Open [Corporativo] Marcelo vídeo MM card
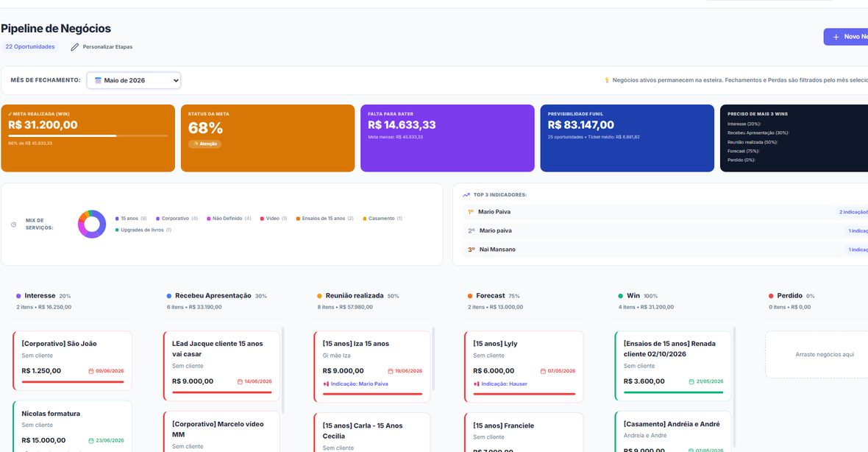 coord(221,432)
